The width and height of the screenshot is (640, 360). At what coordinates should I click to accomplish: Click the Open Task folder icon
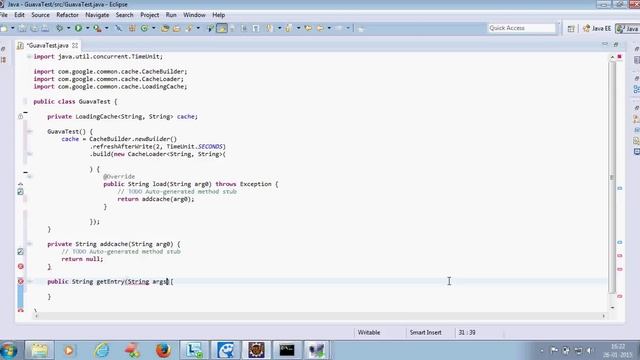coord(177,28)
